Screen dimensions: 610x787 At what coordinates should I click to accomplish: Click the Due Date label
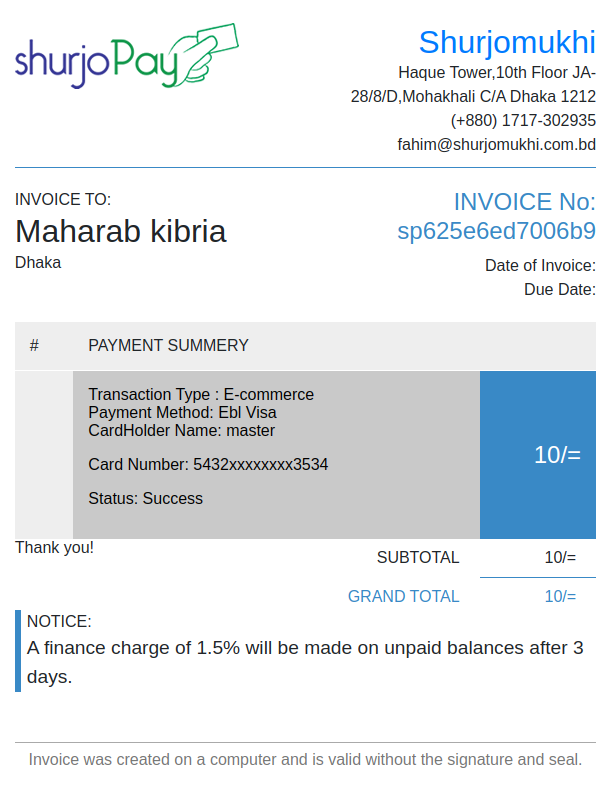click(x=560, y=290)
